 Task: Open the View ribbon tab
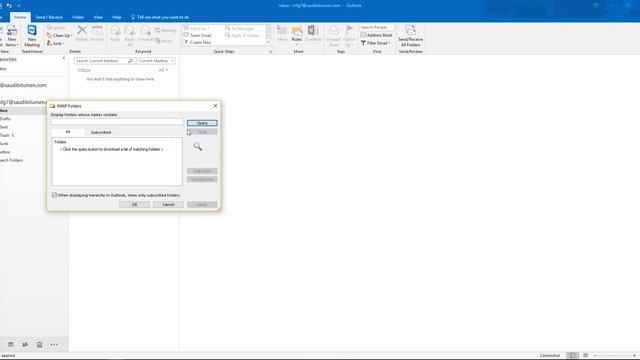click(x=98, y=17)
